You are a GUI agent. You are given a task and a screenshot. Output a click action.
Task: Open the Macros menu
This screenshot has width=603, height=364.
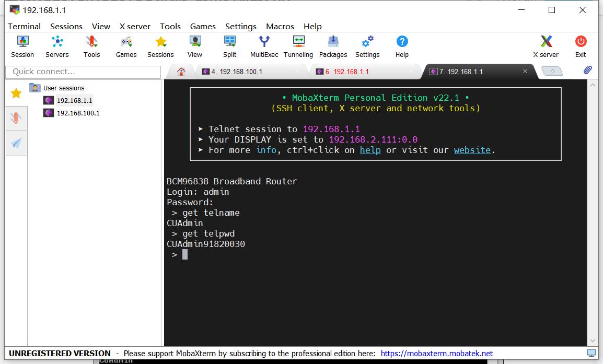pos(280,26)
